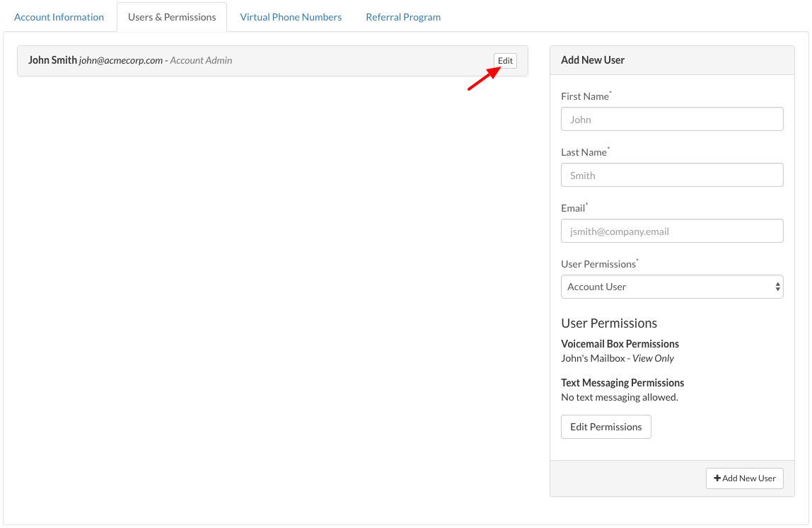Go to the Referral Program tab

[403, 17]
